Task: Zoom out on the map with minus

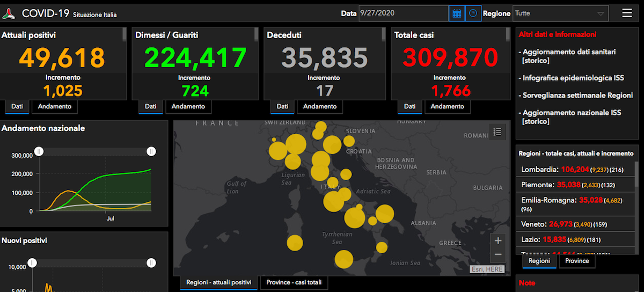Action: pyautogui.click(x=498, y=254)
